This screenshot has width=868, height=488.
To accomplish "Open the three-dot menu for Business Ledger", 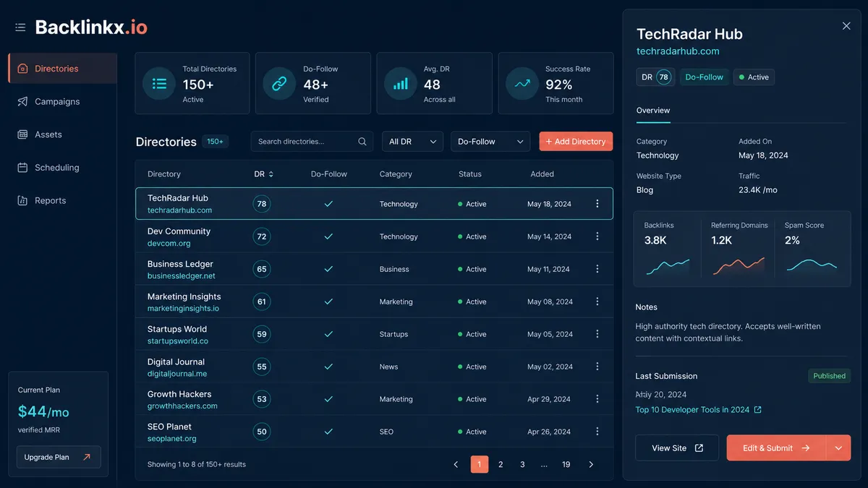I will coord(597,269).
